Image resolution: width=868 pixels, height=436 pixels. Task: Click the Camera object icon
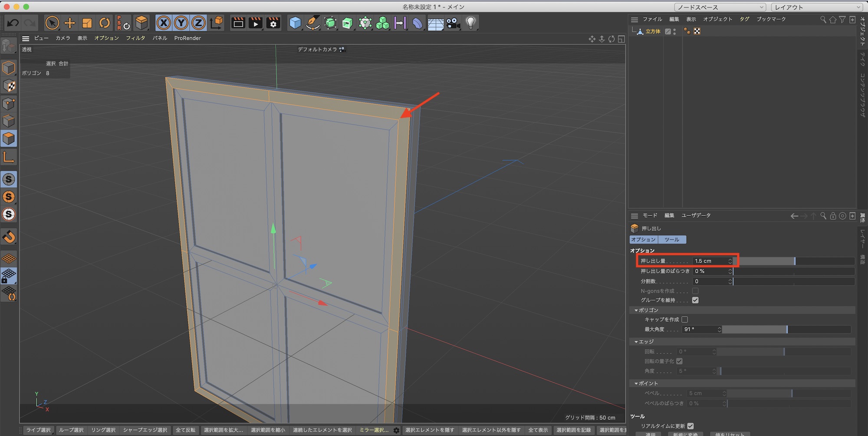point(453,23)
